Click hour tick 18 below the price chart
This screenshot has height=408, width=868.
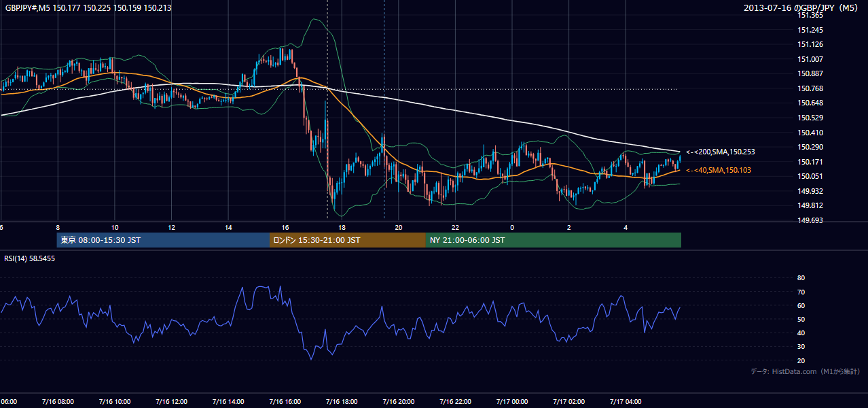(x=342, y=227)
